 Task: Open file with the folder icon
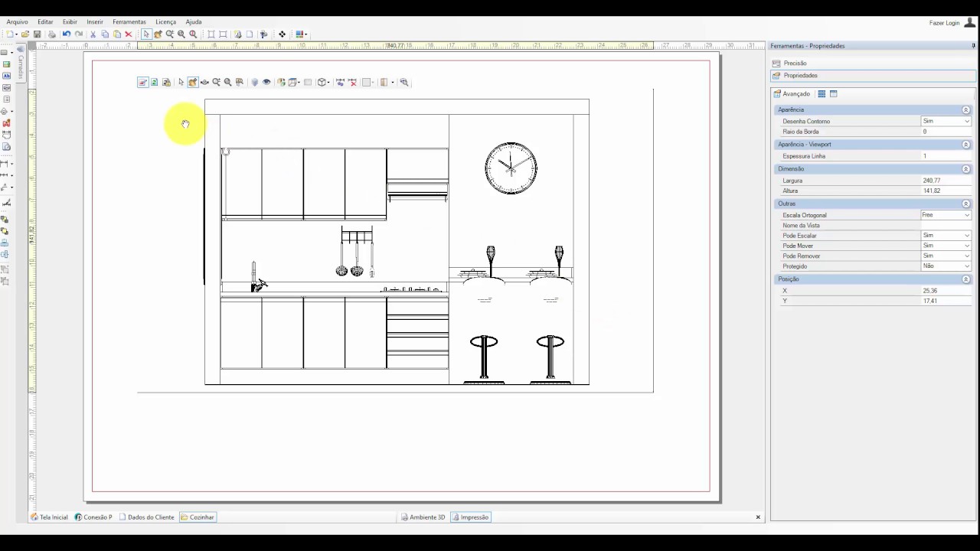click(25, 34)
